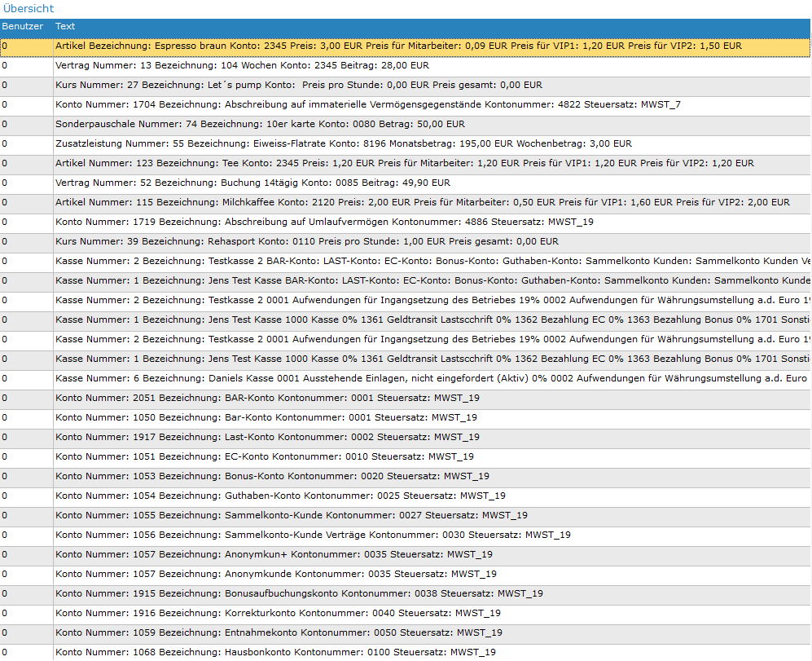
Task: Click the Übersicht heading link
Action: (x=28, y=8)
